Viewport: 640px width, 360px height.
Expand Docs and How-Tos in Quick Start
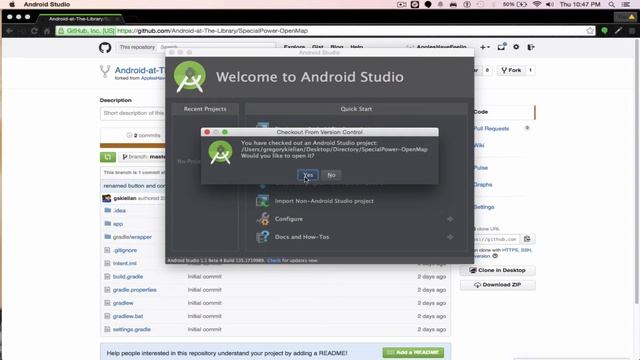[x=302, y=237]
